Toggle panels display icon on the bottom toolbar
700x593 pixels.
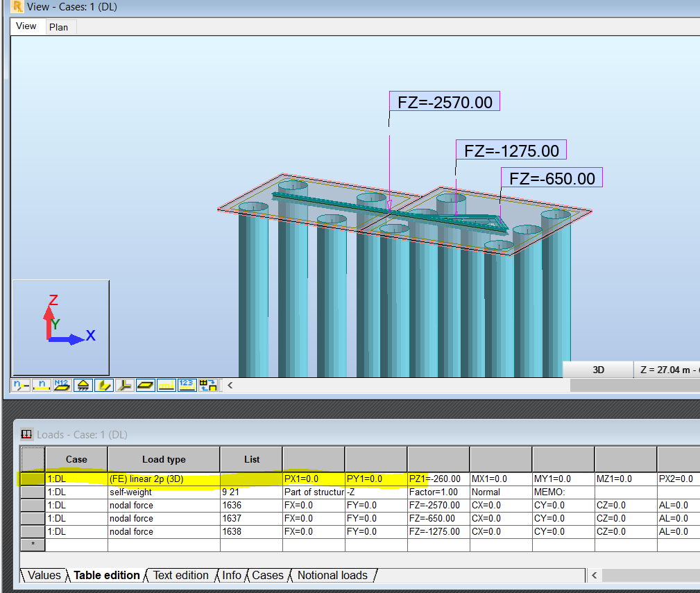(146, 385)
